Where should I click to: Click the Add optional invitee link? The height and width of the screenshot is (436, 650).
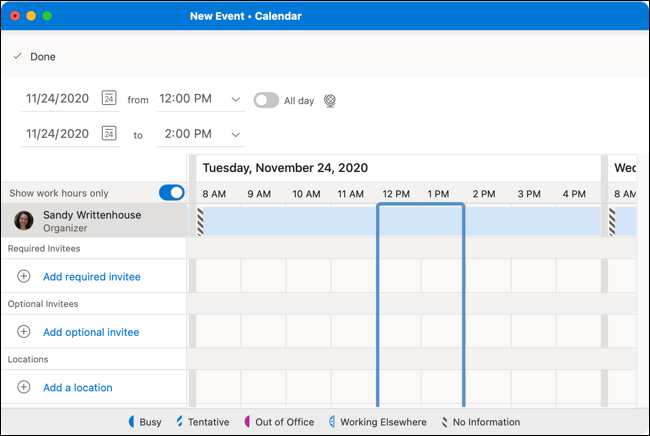click(91, 332)
